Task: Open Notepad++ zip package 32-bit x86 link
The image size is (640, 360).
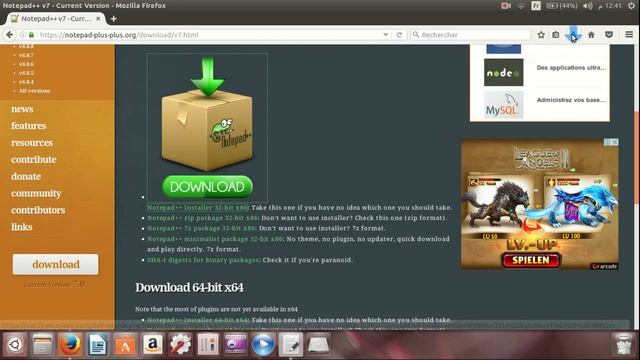Action: [x=202, y=218]
